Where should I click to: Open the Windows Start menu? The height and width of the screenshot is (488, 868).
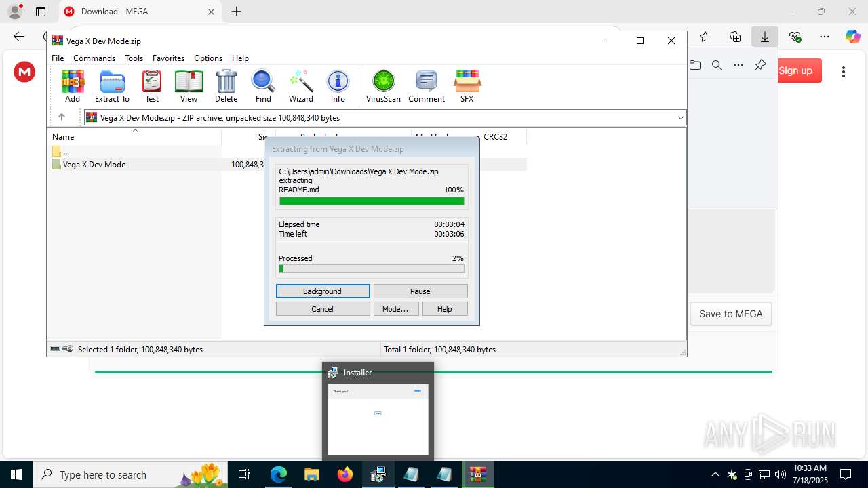pos(16,474)
